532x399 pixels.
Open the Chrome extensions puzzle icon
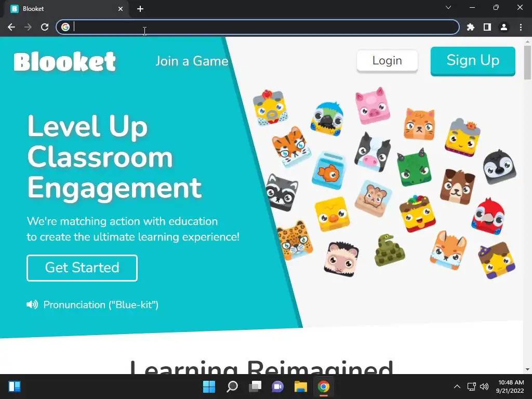(x=471, y=27)
